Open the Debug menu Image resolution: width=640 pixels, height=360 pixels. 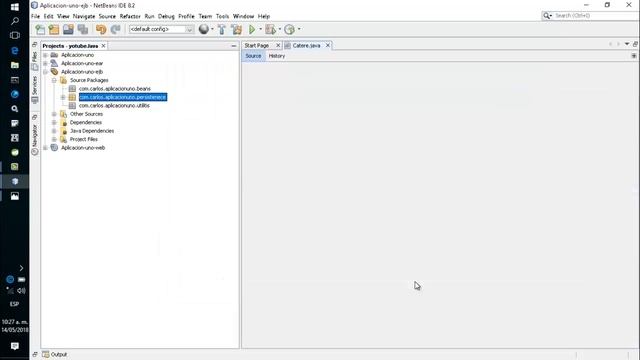[x=166, y=16]
